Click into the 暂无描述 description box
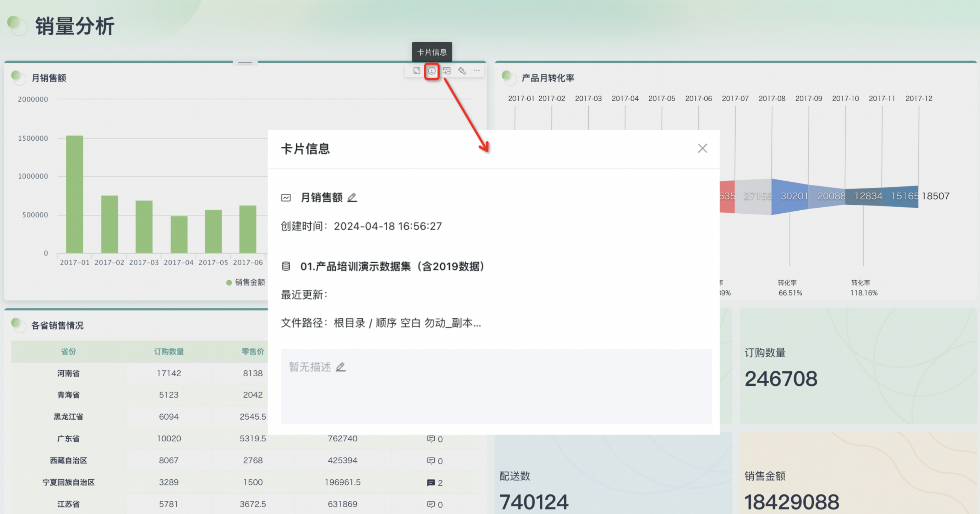The height and width of the screenshot is (514, 980). (496, 386)
